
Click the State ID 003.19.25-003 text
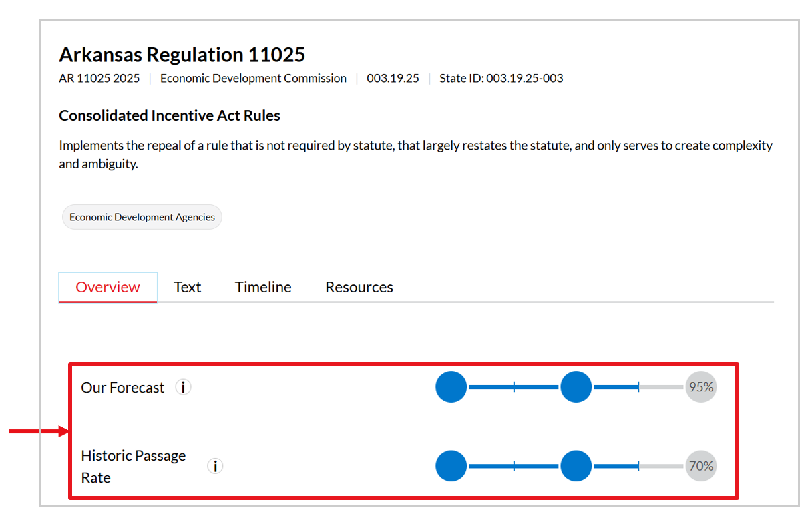501,79
